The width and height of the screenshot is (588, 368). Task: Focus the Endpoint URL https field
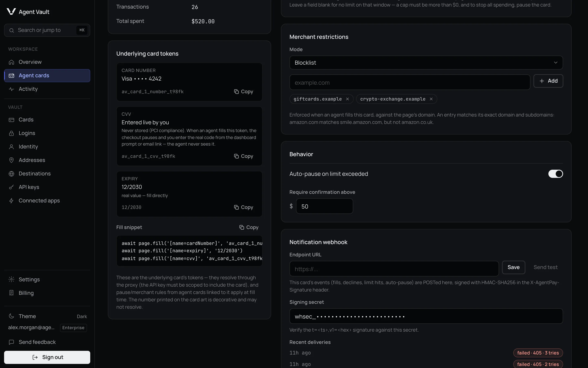394,269
